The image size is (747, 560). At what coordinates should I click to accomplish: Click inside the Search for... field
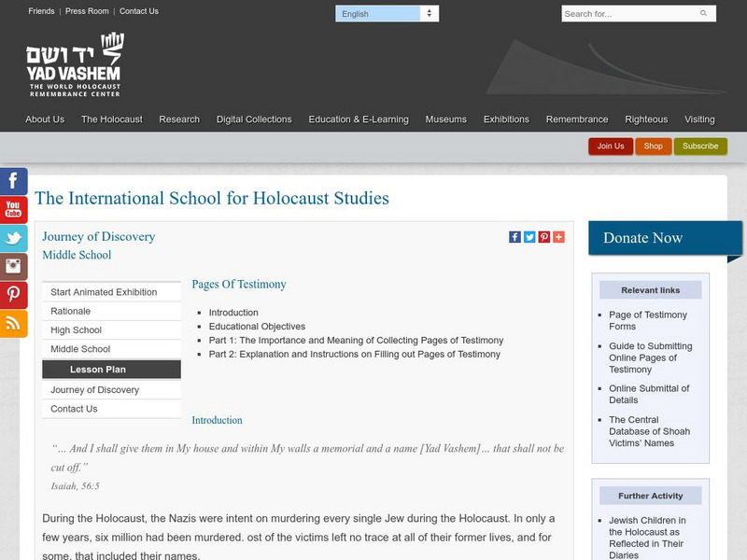(x=627, y=14)
